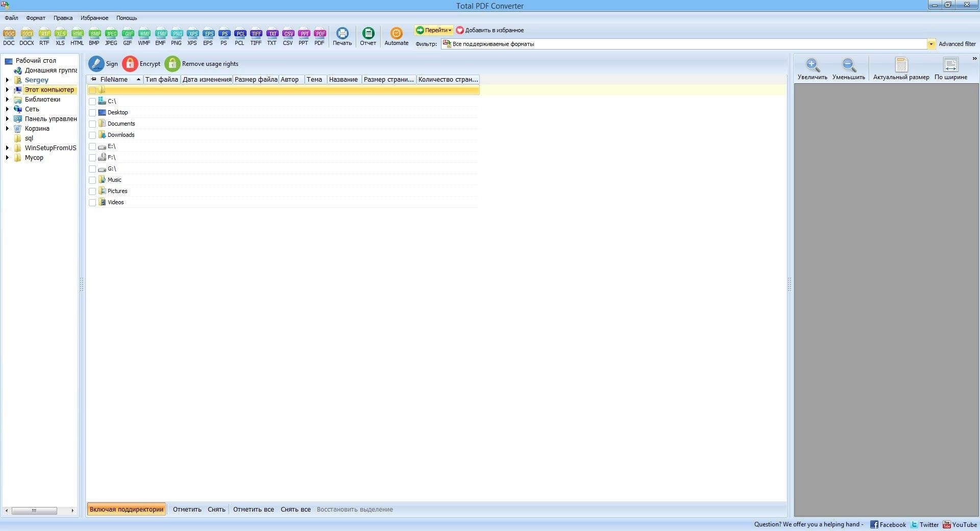
Task: Choose the TXT conversion icon
Action: (x=272, y=37)
